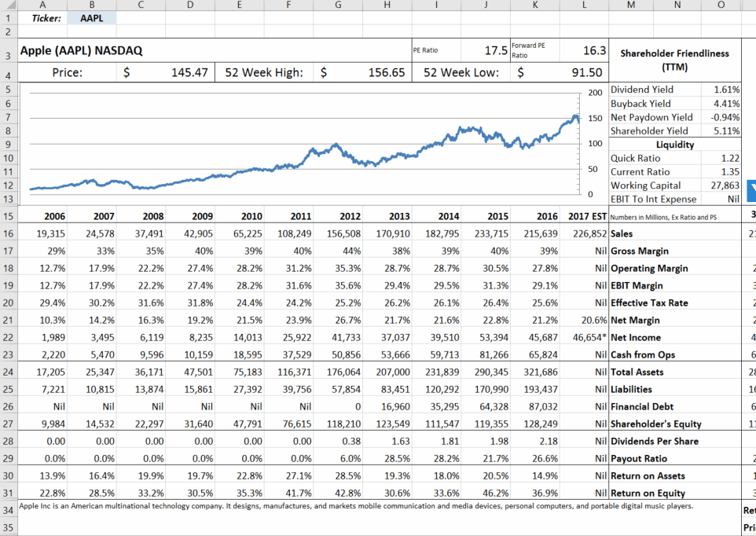This screenshot has width=756, height=536.
Task: Select row 1 header
Action: [x=9, y=18]
